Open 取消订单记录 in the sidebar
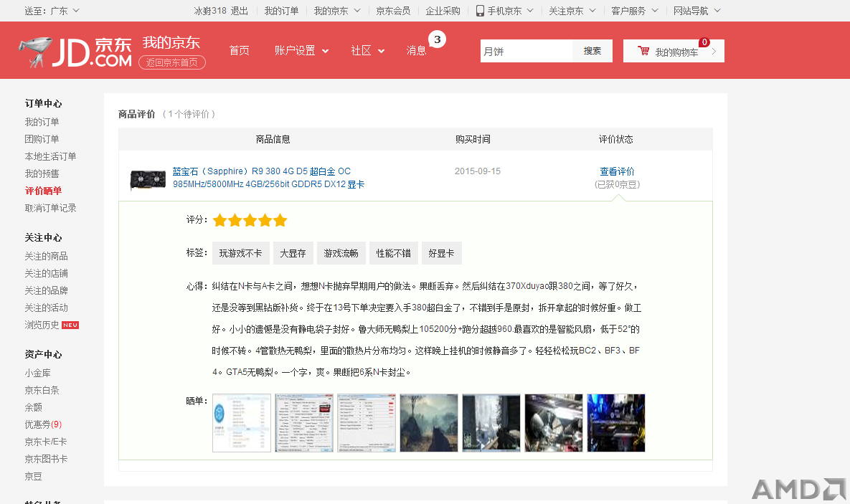The image size is (850, 504). pos(50,208)
